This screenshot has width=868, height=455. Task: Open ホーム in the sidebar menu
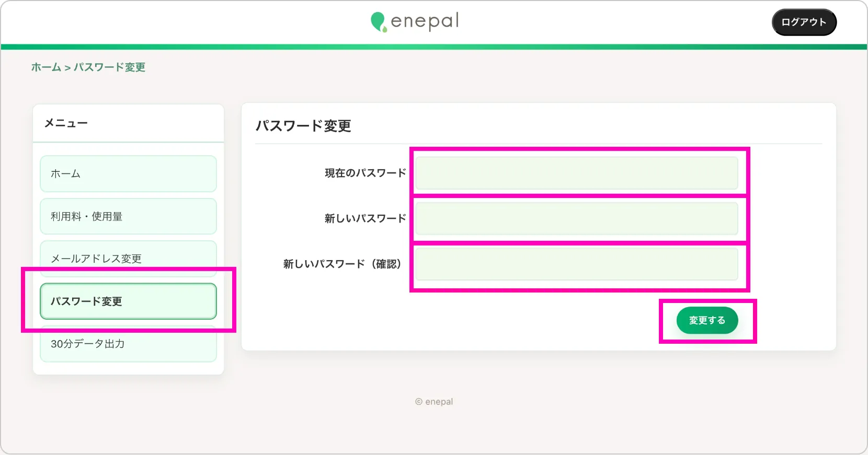[x=128, y=174]
